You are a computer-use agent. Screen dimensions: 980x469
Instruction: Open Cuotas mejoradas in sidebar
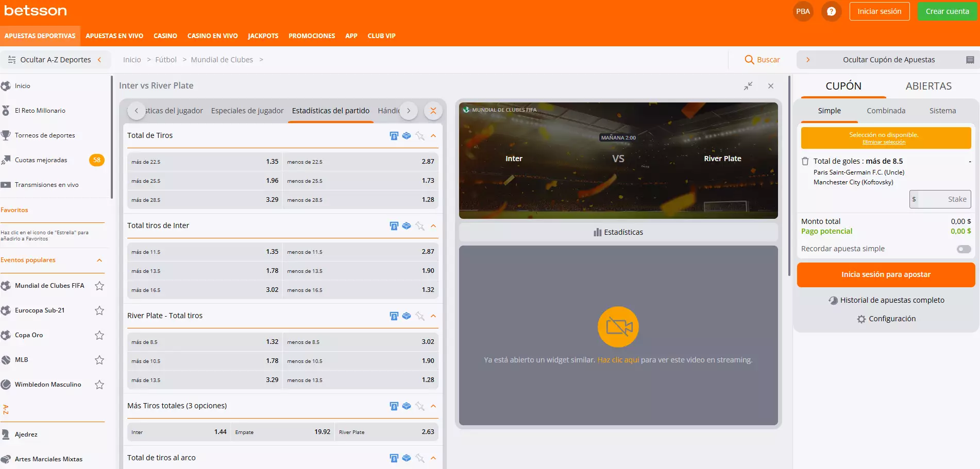[x=41, y=160]
